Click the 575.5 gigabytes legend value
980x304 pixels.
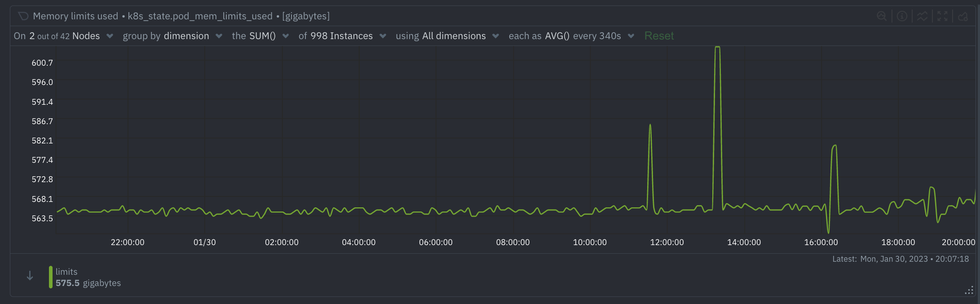point(88,283)
